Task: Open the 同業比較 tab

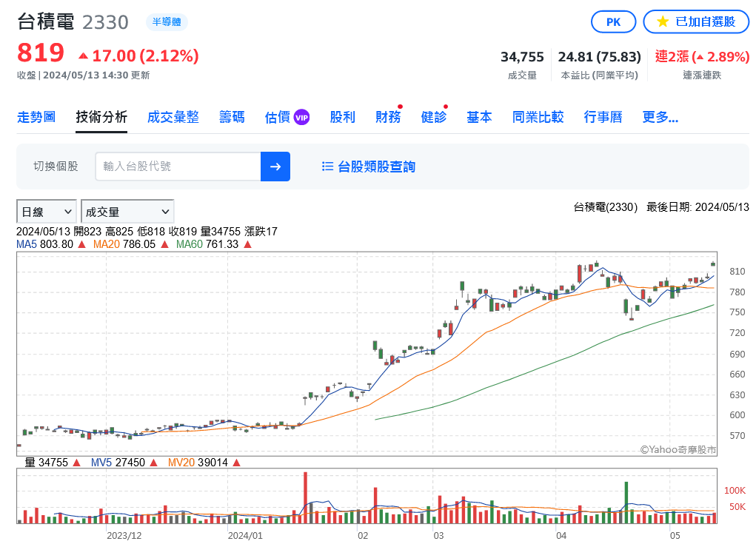Action: (x=538, y=117)
